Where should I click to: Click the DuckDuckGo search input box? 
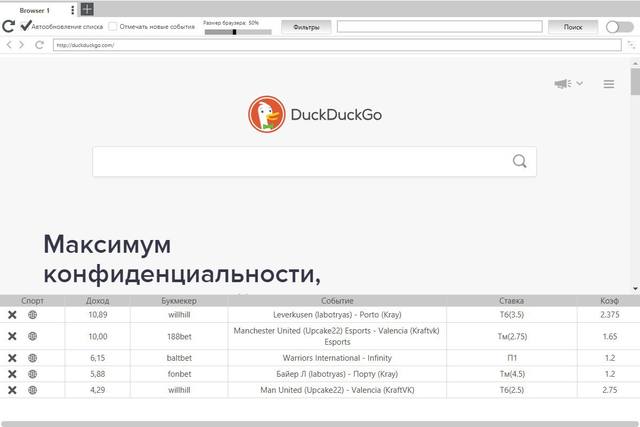tap(314, 162)
